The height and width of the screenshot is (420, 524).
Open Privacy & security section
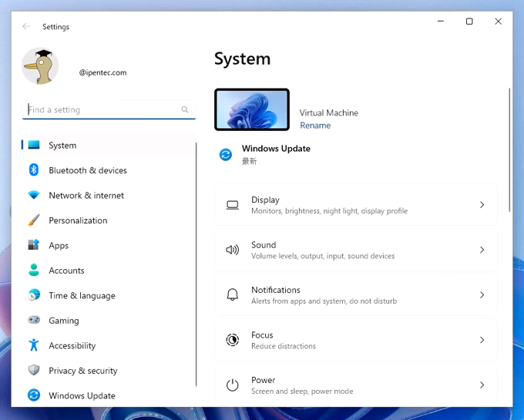(x=109, y=371)
